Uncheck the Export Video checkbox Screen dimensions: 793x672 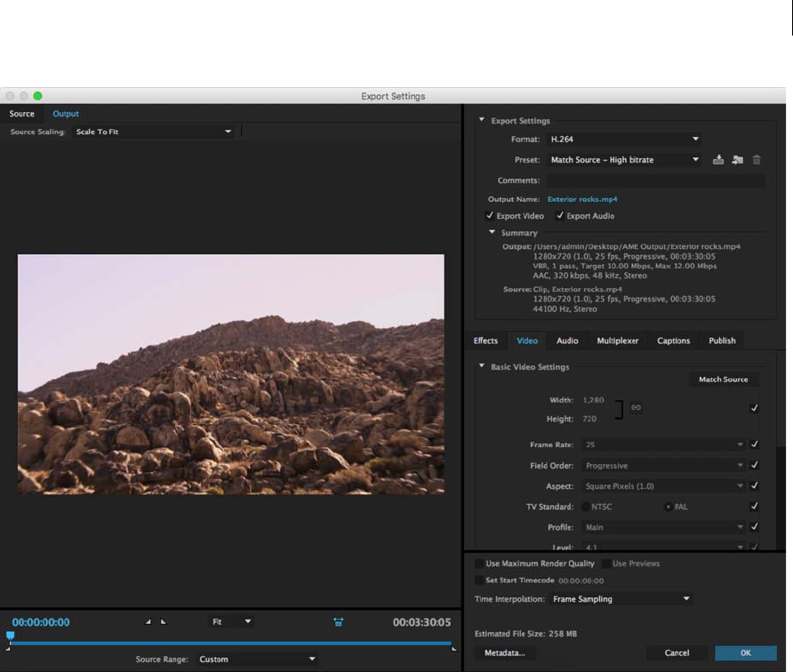pos(490,216)
